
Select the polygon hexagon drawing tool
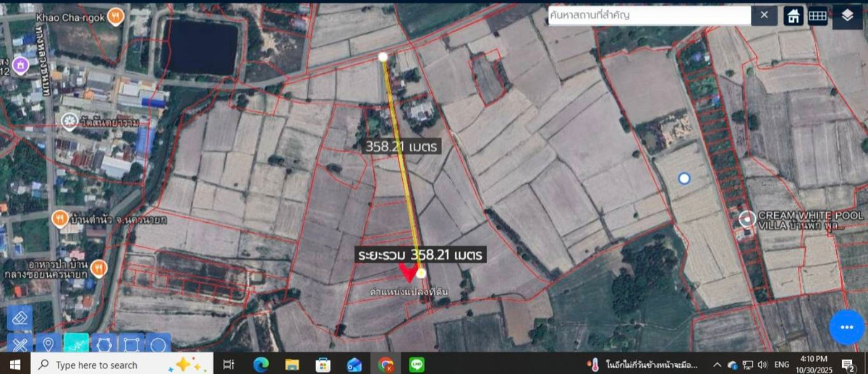[x=103, y=344]
